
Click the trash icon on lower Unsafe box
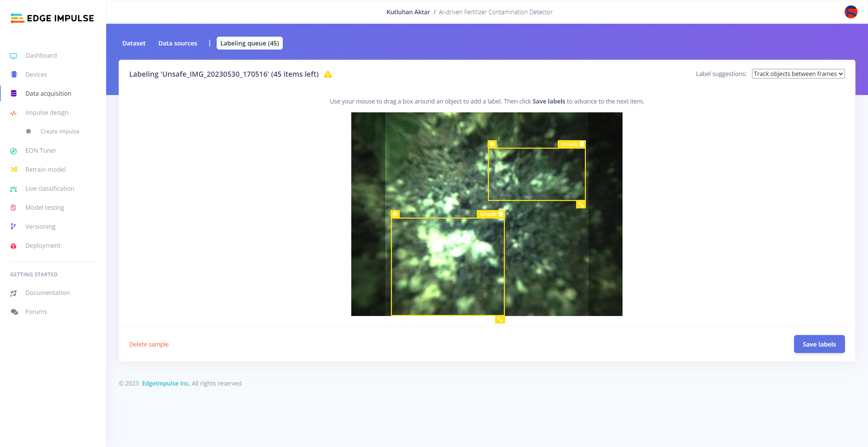coord(501,214)
